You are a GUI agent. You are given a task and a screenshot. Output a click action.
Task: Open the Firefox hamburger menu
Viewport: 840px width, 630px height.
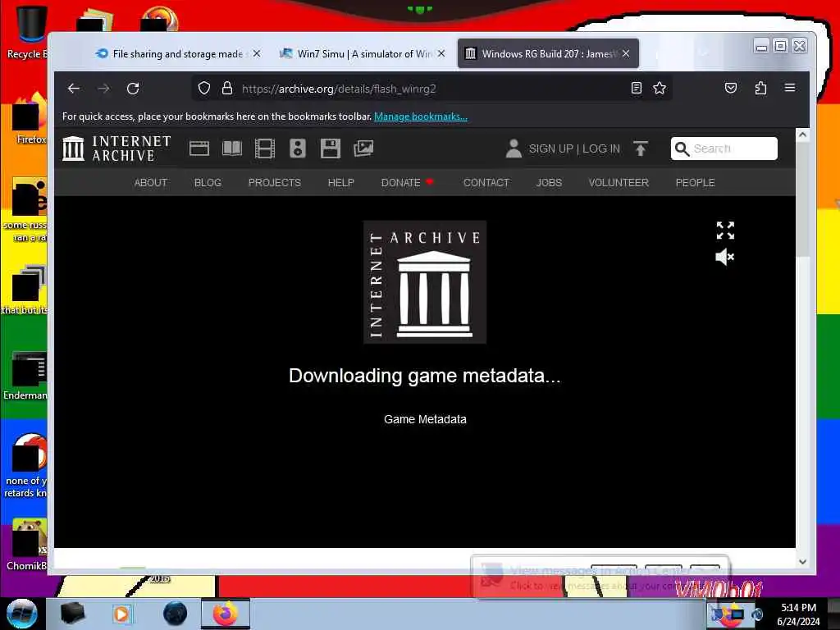(790, 88)
